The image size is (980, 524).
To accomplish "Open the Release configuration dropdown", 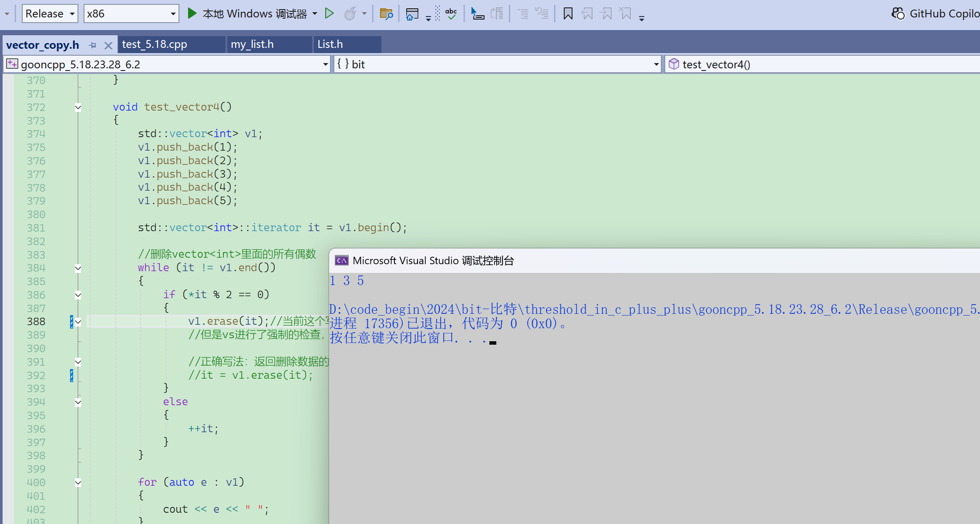I will tap(72, 14).
